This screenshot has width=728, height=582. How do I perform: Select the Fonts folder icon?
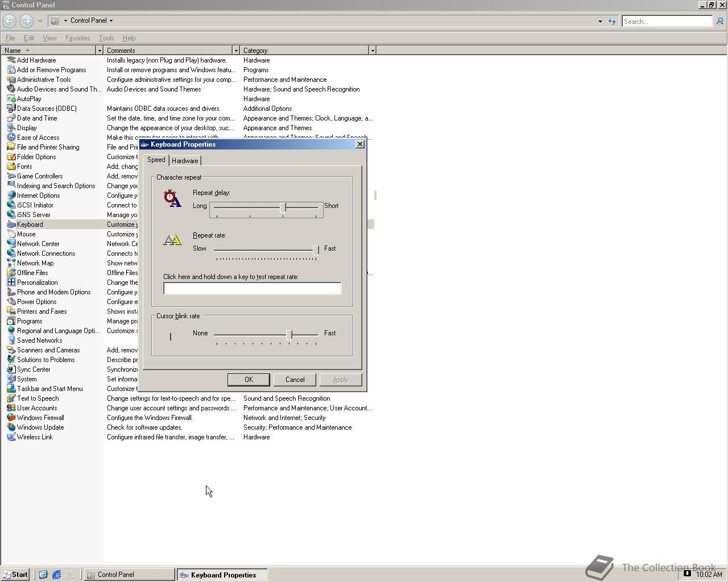pos(11,167)
